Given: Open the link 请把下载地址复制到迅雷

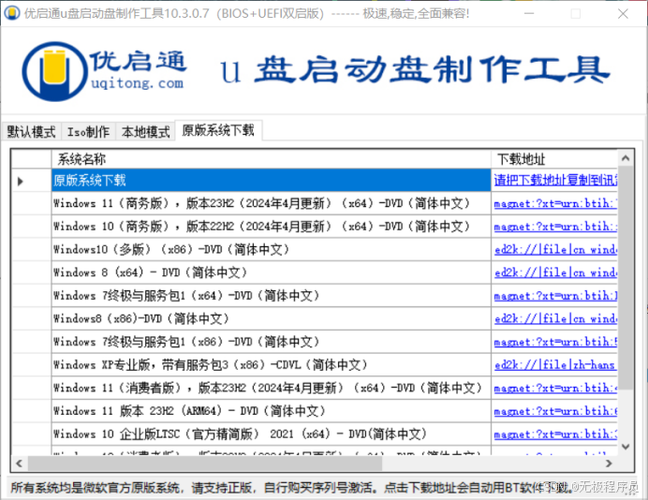Looking at the screenshot, I should (555, 180).
